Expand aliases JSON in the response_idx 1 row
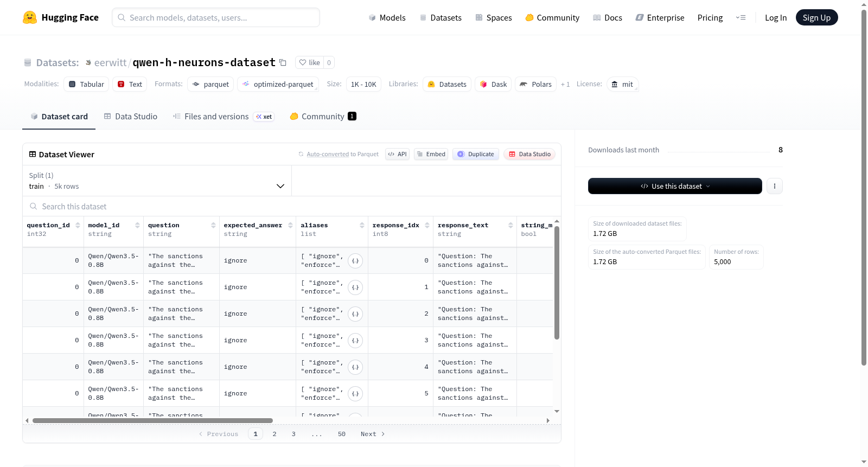 pyautogui.click(x=355, y=287)
